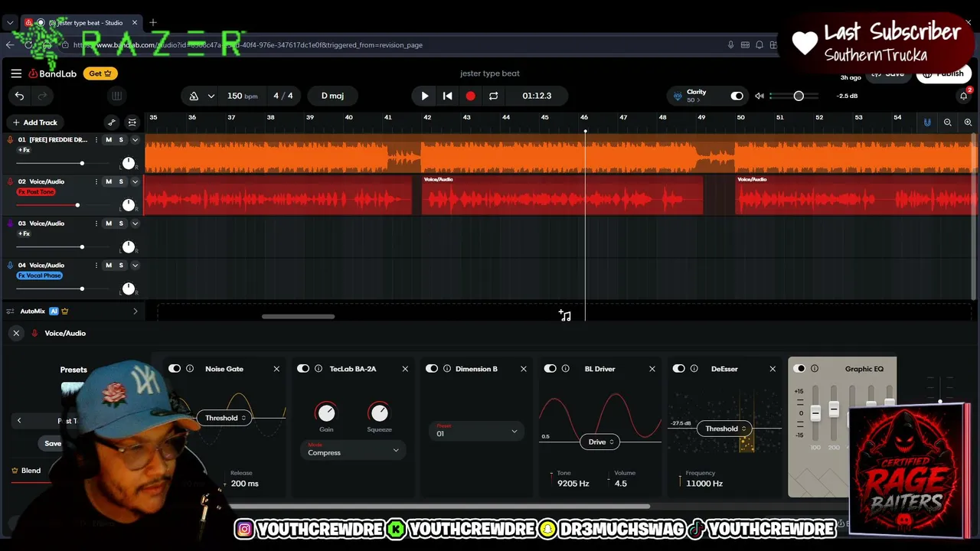Mute track 01 FREDDIE DR
This screenshot has height=551, width=980.
109,140
